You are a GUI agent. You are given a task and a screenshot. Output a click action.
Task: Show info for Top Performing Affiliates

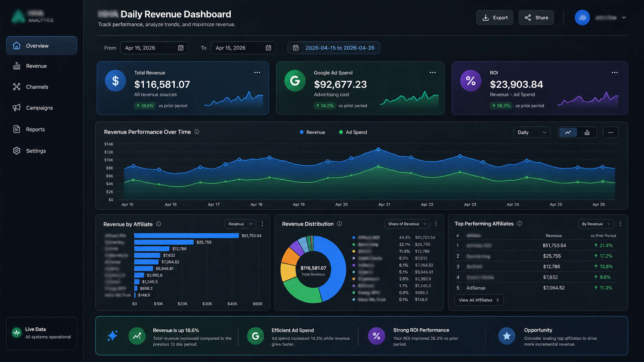coord(520,224)
